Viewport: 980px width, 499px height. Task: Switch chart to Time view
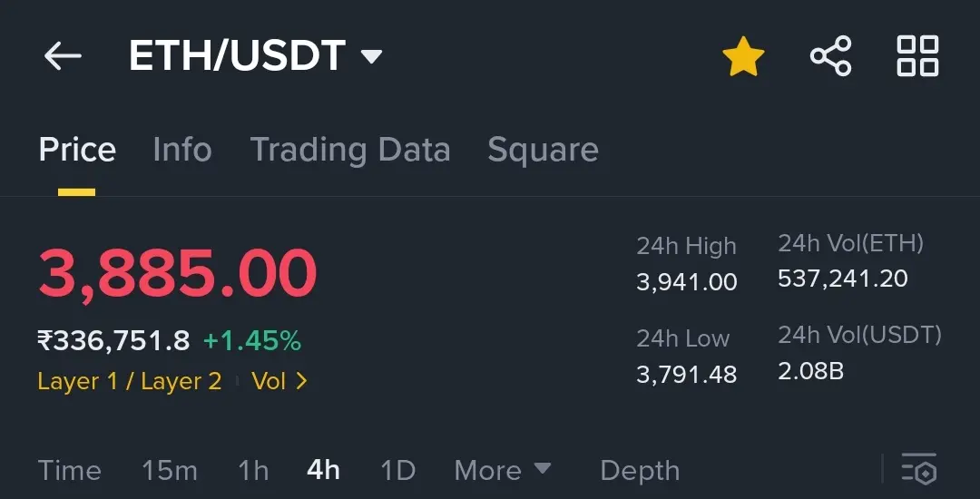point(69,470)
